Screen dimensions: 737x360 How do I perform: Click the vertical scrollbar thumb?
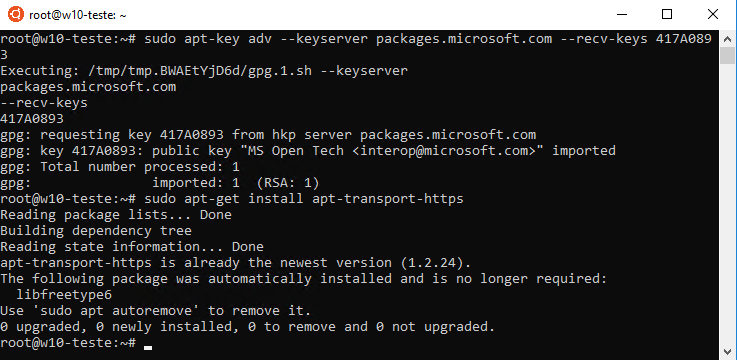pyautogui.click(x=727, y=55)
